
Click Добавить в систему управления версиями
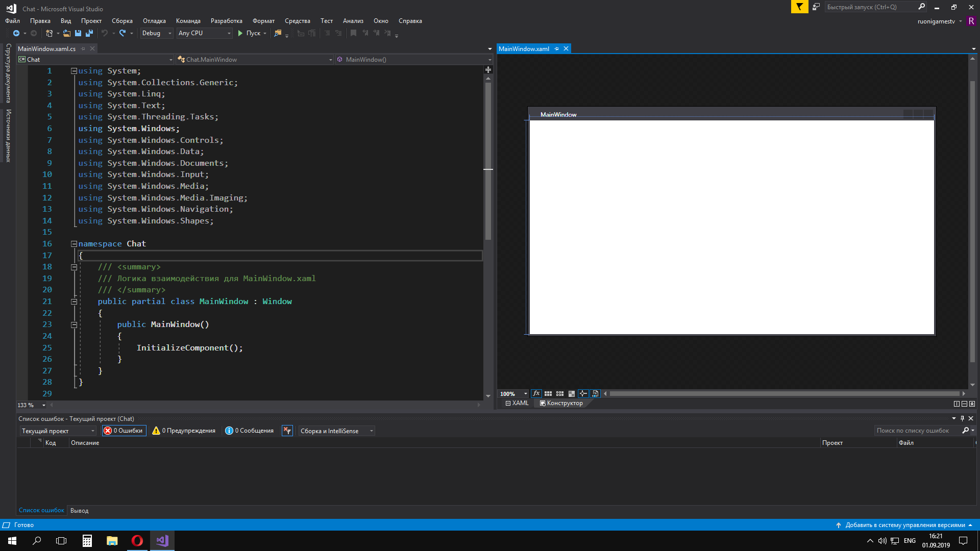(905, 525)
